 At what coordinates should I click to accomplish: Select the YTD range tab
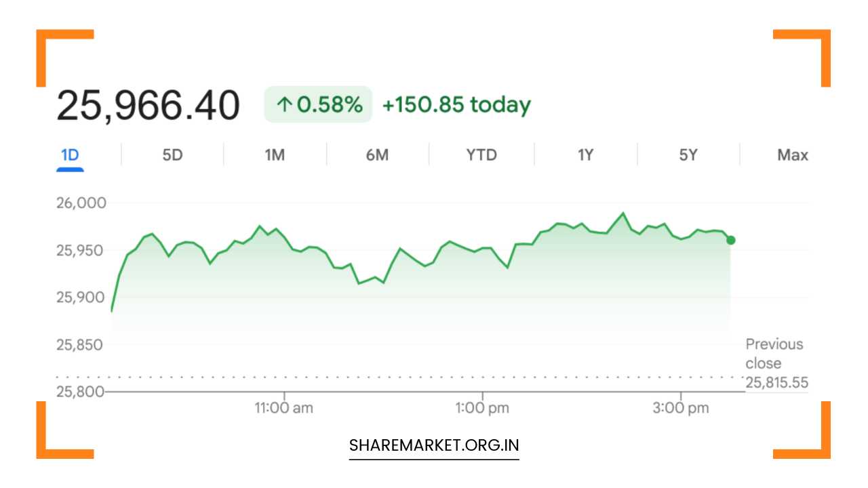[x=481, y=155]
